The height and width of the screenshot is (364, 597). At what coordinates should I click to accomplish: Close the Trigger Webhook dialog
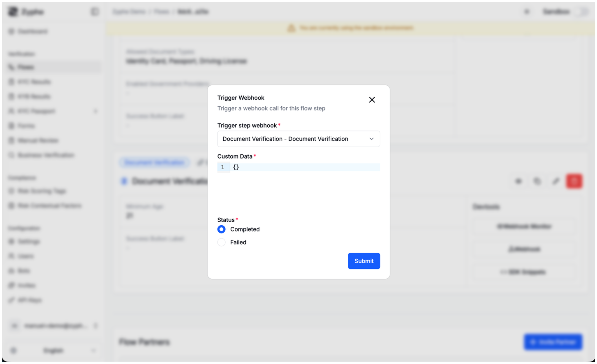pyautogui.click(x=372, y=100)
